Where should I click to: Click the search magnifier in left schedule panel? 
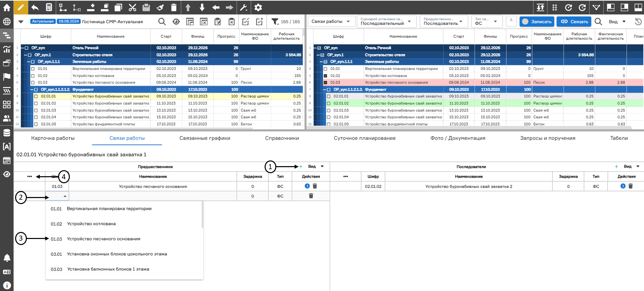pyautogui.click(x=162, y=21)
